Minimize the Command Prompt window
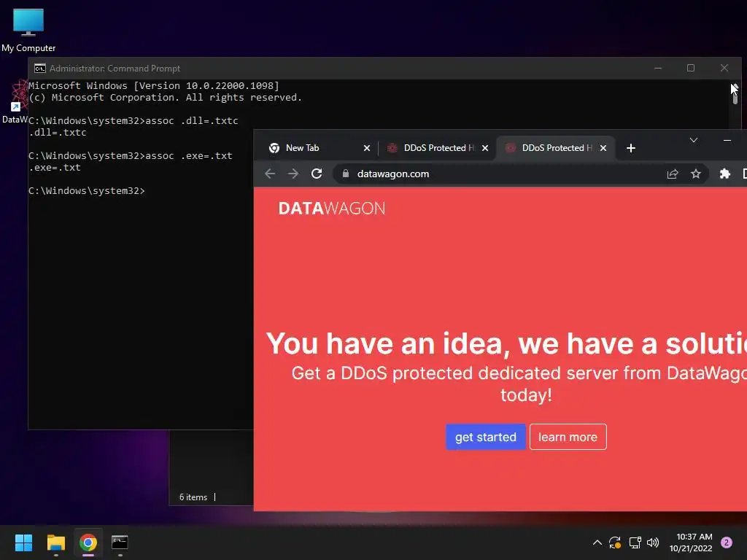The image size is (747, 560). tap(658, 68)
